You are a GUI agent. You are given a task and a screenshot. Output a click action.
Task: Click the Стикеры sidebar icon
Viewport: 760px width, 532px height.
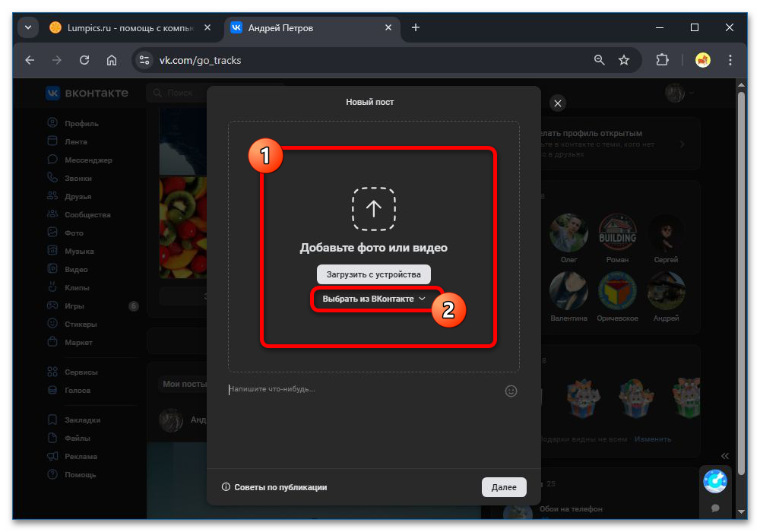52,324
